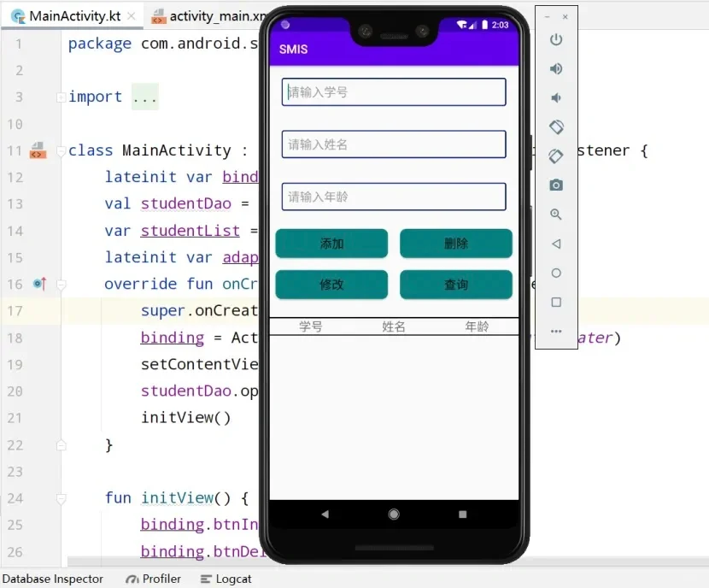Image resolution: width=709 pixels, height=588 pixels.
Task: Turn down volume via emulator volume-down icon
Action: click(x=555, y=96)
